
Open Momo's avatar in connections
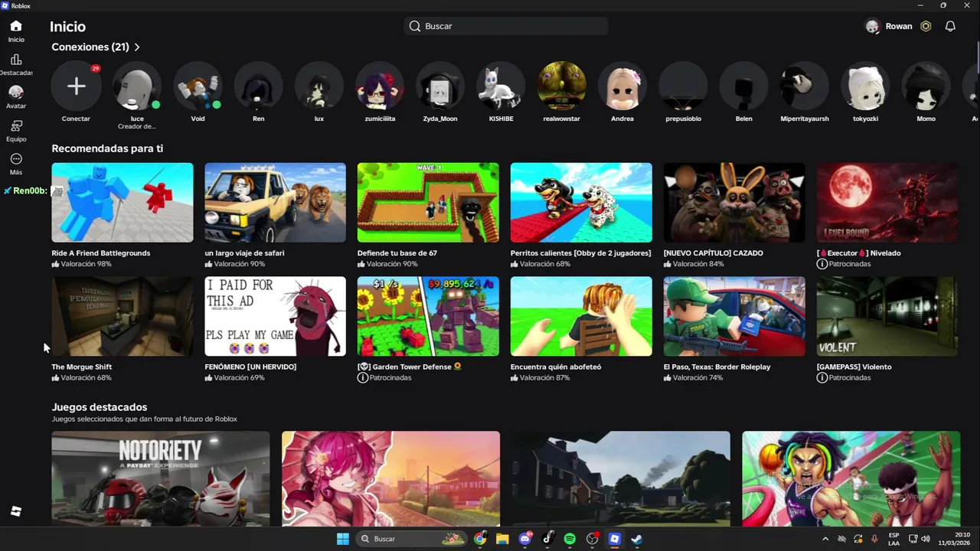pyautogui.click(x=926, y=86)
